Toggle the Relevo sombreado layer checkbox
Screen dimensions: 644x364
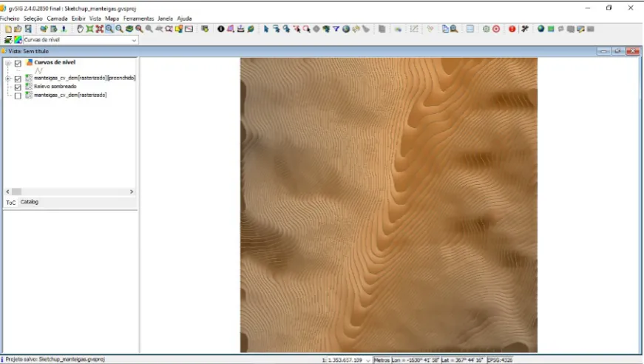pyautogui.click(x=18, y=87)
